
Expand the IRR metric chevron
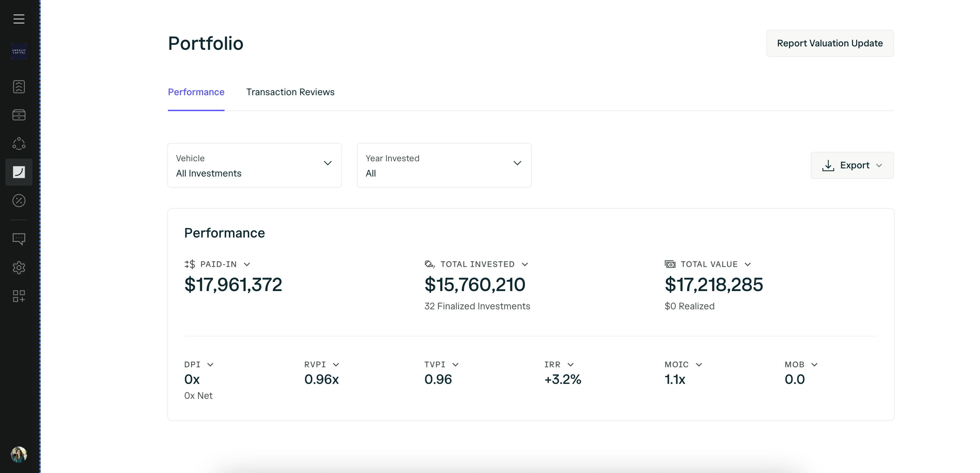tap(570, 365)
